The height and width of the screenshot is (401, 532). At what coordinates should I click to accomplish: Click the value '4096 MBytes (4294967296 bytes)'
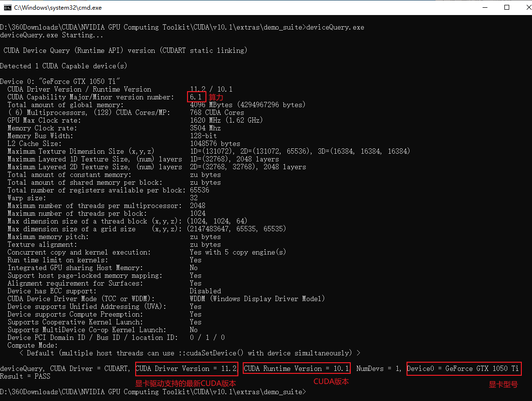tap(248, 105)
